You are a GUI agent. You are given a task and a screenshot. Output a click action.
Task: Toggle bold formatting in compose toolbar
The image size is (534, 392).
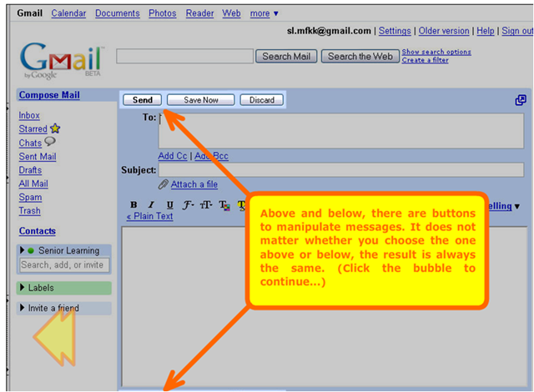(x=133, y=204)
